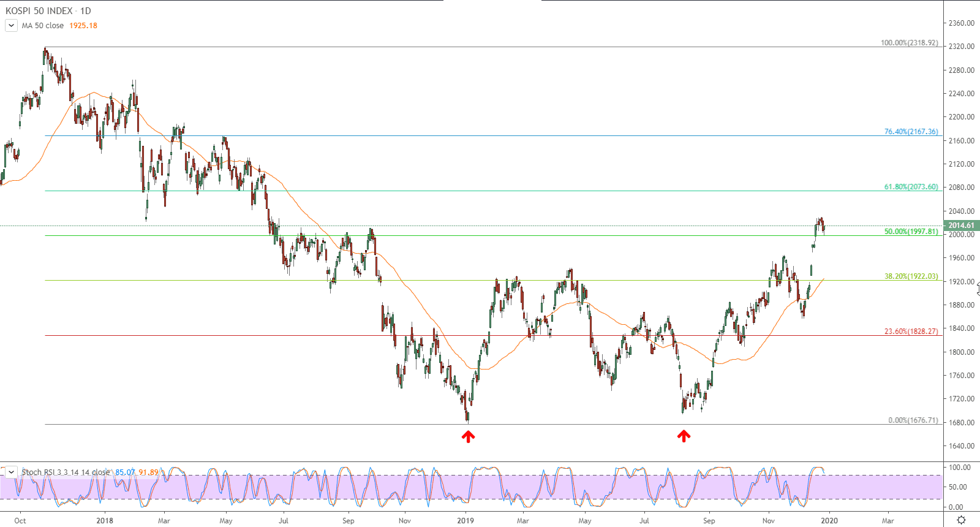
Task: Click the 1960.00 price axis label
Action: click(961, 258)
